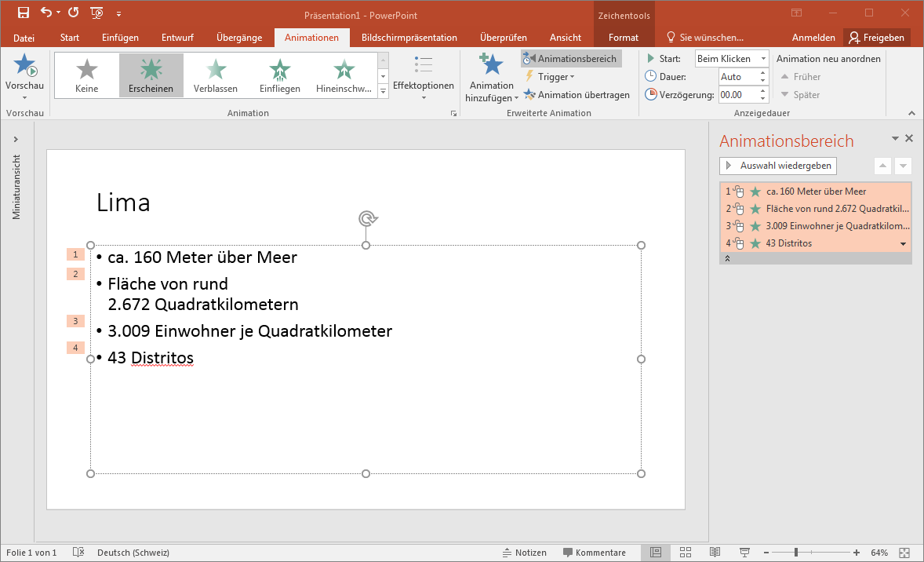The image size is (924, 562).
Task: Click spell check icon in status bar
Action: (78, 553)
